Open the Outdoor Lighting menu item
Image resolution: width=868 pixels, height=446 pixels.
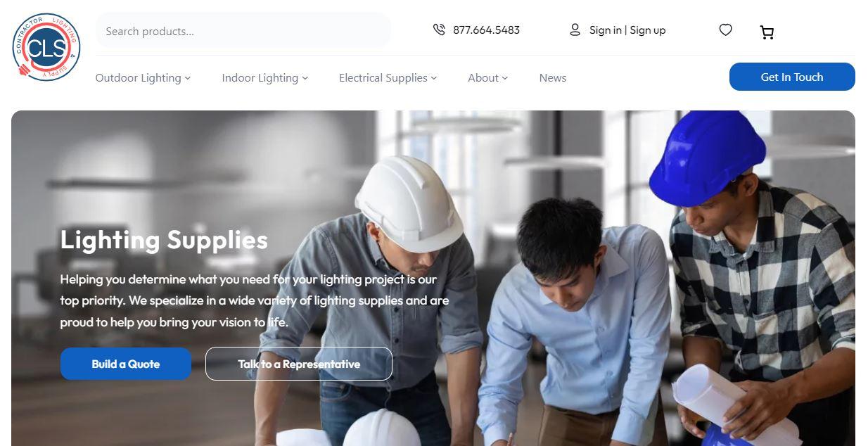pyautogui.click(x=139, y=78)
